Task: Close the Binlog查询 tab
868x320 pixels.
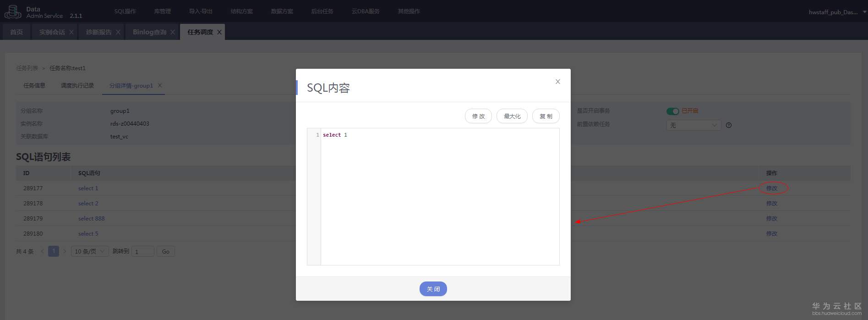Action: click(173, 32)
